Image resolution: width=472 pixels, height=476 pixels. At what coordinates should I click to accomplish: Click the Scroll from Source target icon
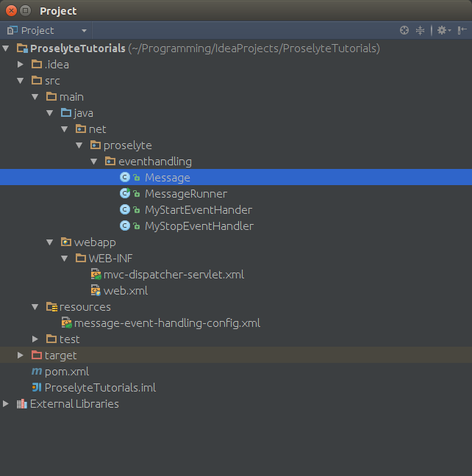404,30
